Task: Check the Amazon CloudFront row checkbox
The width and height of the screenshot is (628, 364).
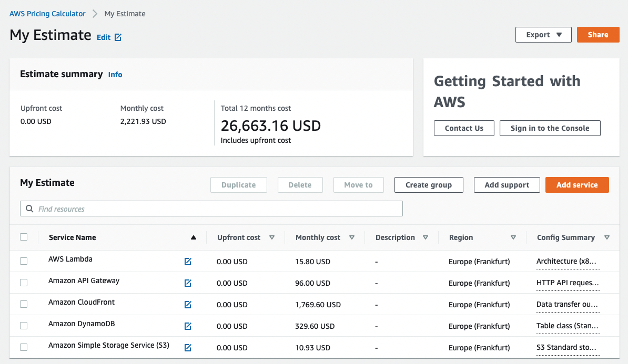Action: 24,305
